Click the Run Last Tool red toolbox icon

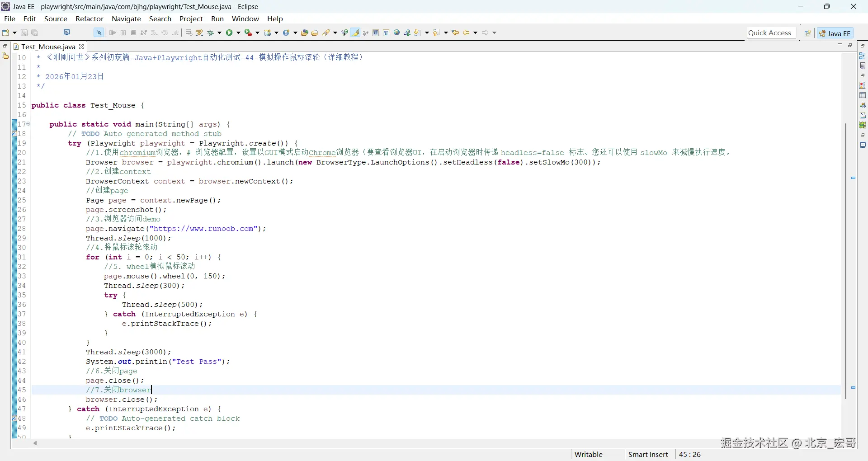(x=248, y=33)
